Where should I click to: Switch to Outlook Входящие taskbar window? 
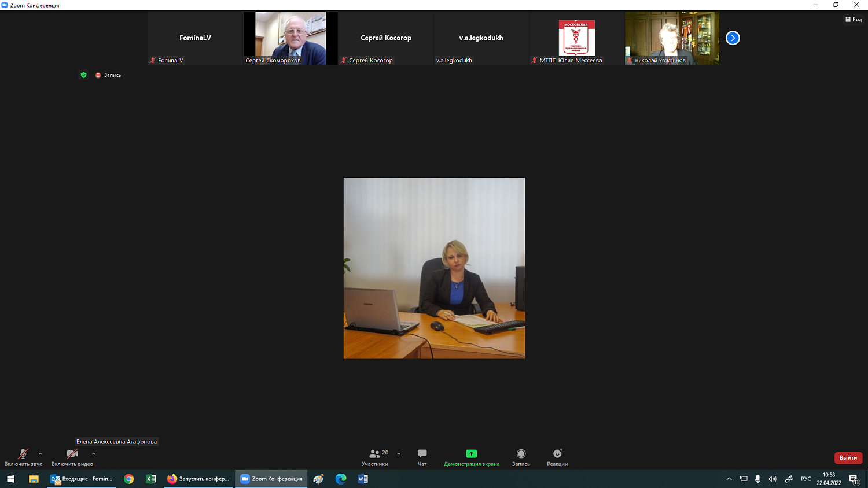coord(82,479)
